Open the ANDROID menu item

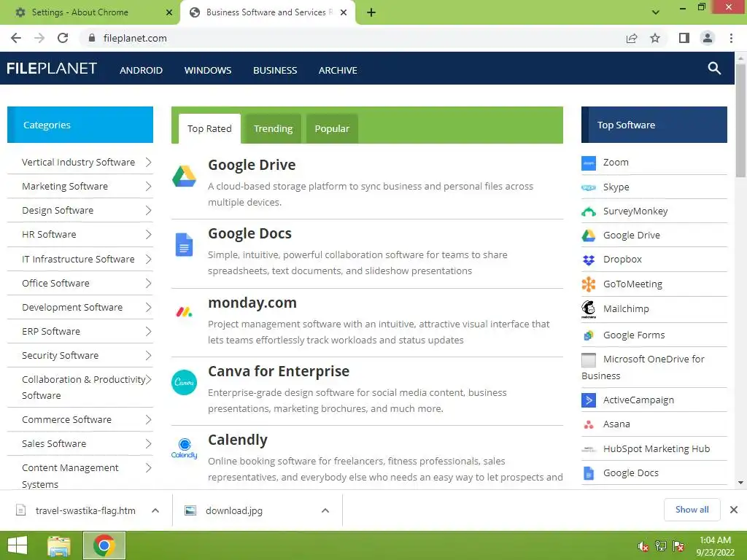tap(141, 71)
